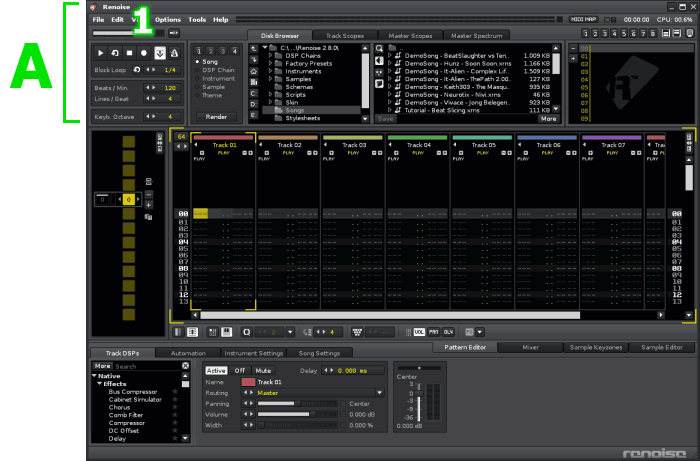The width and height of the screenshot is (700, 461).
Task: Expand the DemoSong - Neurotix - Nivi.xrms entry
Action: (x=390, y=95)
